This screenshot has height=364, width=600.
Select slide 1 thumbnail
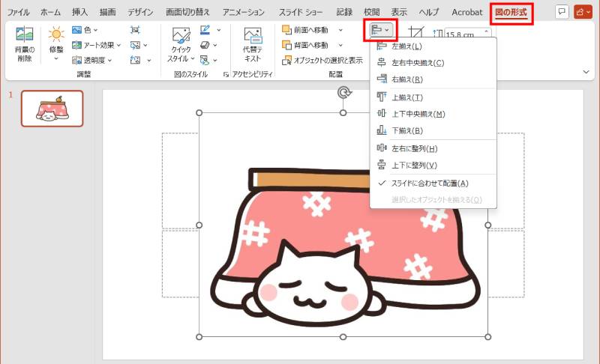click(52, 109)
